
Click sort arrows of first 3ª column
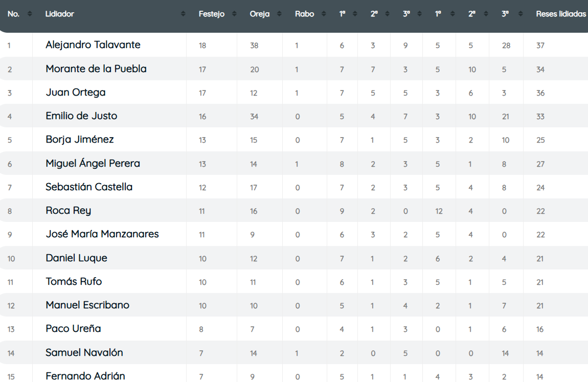tap(420, 14)
